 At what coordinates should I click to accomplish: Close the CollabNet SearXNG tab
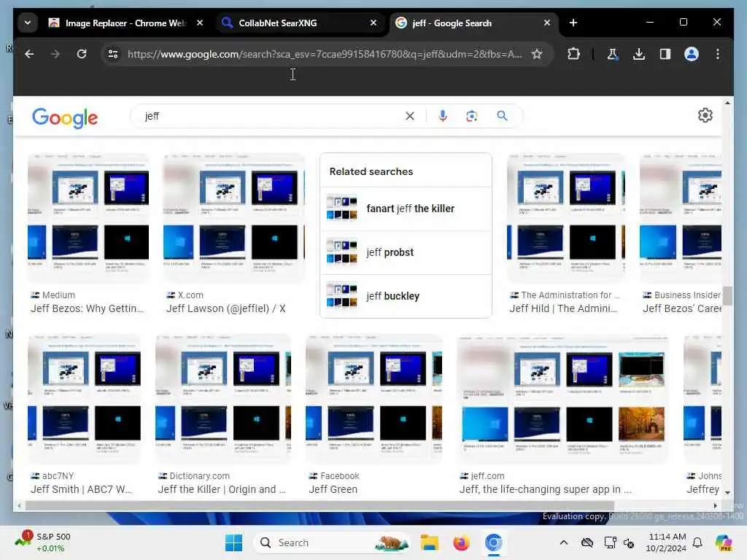(x=373, y=23)
